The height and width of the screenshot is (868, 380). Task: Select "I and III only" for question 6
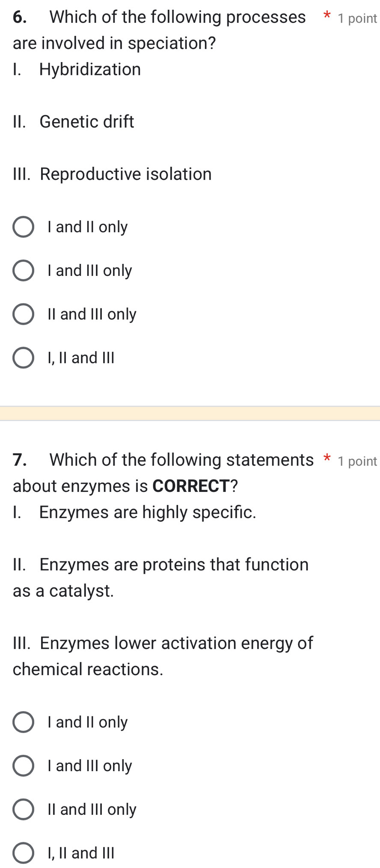[x=24, y=270]
